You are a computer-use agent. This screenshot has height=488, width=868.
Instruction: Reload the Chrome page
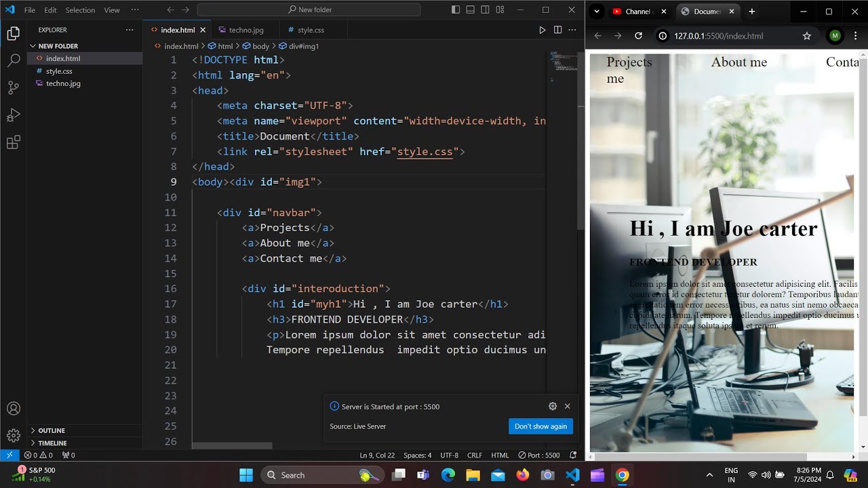(638, 36)
